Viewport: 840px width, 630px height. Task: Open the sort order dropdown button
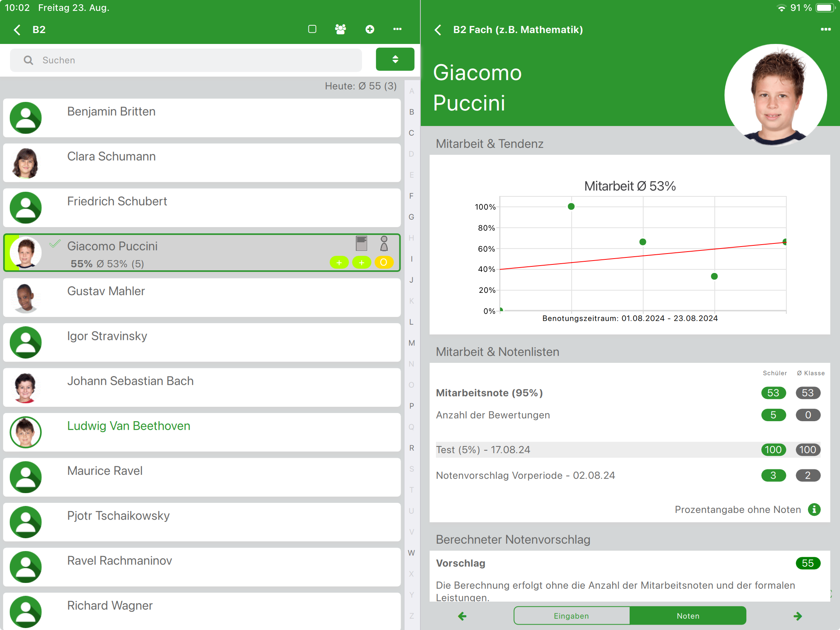click(395, 59)
